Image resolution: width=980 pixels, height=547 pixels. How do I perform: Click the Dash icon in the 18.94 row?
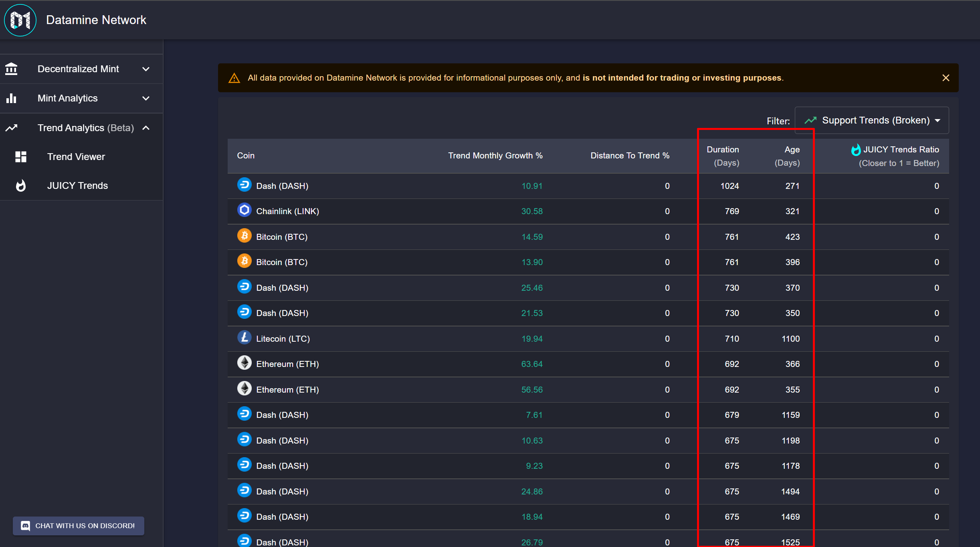coord(244,516)
